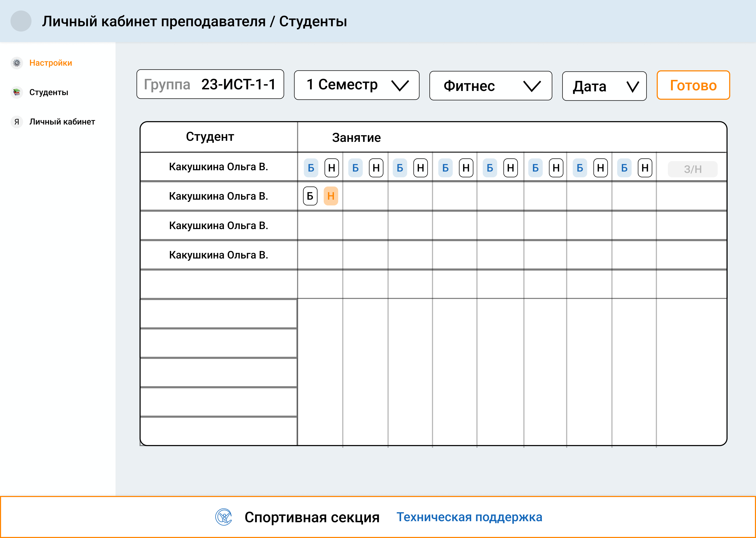Open the Техническая поддержка link
This screenshot has width=756, height=538.
click(469, 517)
